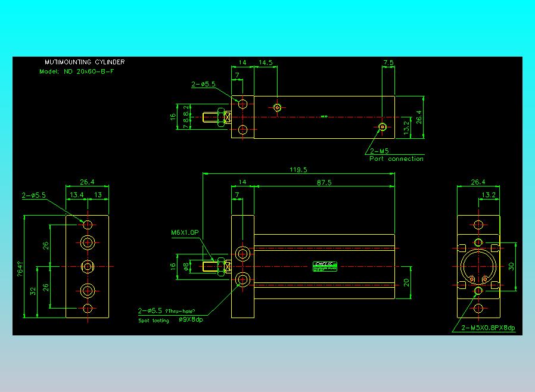Click the 2-ø5.5 callout in top view
Screen dimensions: 535x392
pos(203,84)
